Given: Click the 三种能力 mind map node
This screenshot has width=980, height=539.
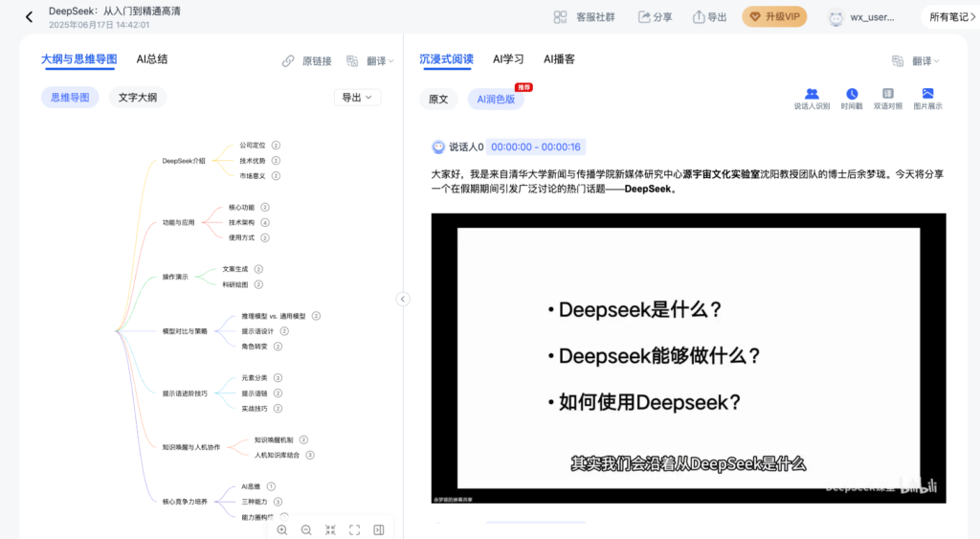Looking at the screenshot, I should [x=255, y=502].
